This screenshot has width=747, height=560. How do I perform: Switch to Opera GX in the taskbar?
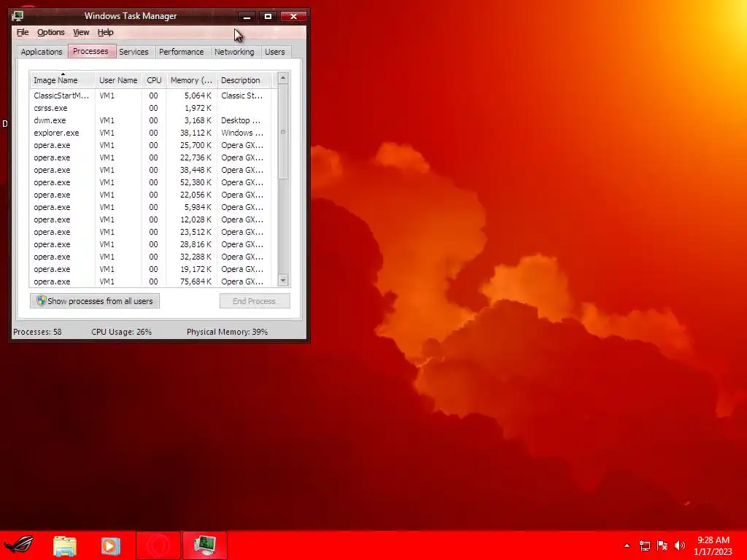pyautogui.click(x=158, y=545)
